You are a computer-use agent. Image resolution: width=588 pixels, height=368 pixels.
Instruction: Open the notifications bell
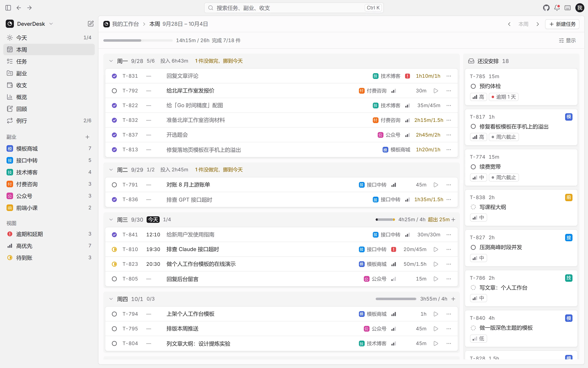click(x=557, y=8)
